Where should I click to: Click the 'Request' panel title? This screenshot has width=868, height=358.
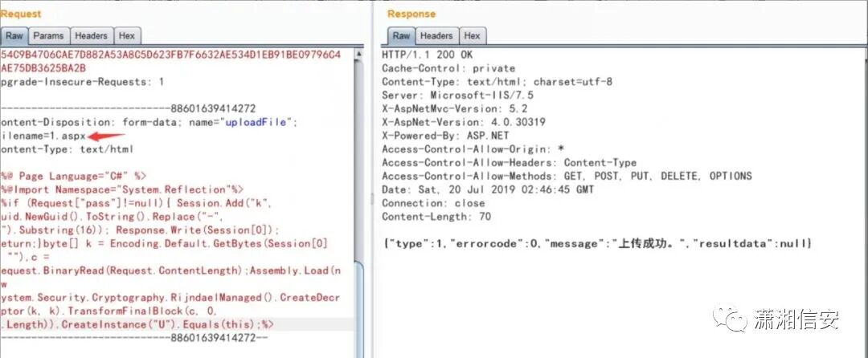tap(20, 14)
